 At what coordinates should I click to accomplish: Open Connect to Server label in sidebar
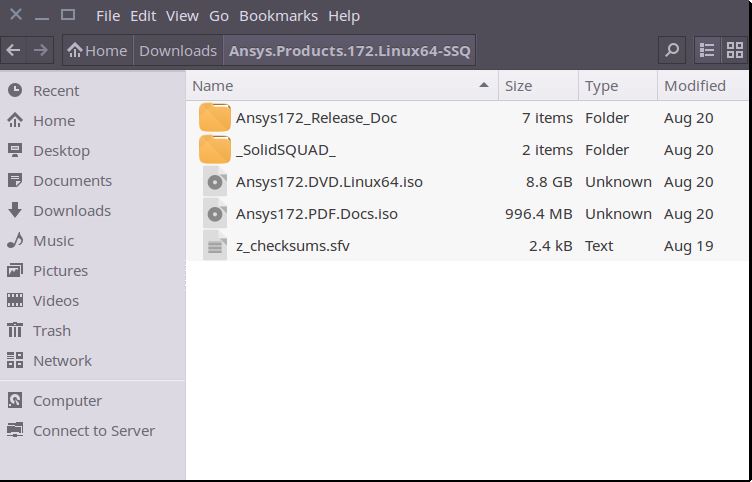(94, 431)
